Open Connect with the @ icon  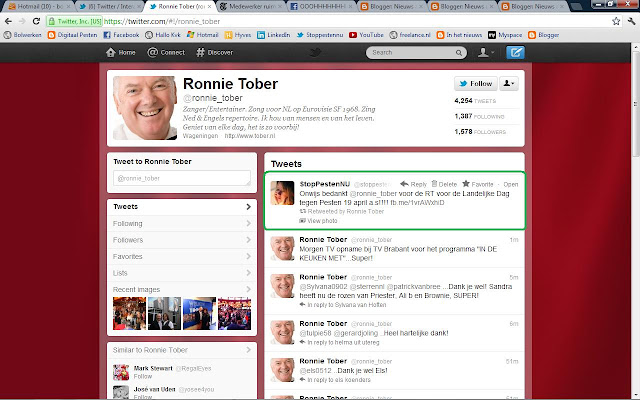153,52
